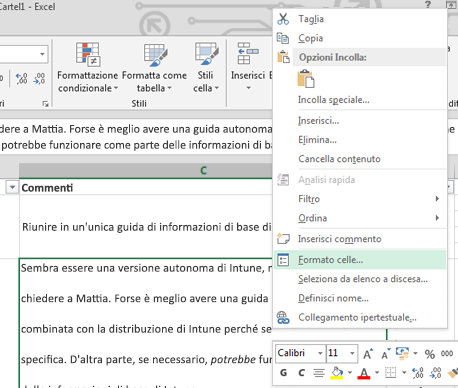Select column C header
Image resolution: width=458 pixels, height=388 pixels.
(146, 170)
